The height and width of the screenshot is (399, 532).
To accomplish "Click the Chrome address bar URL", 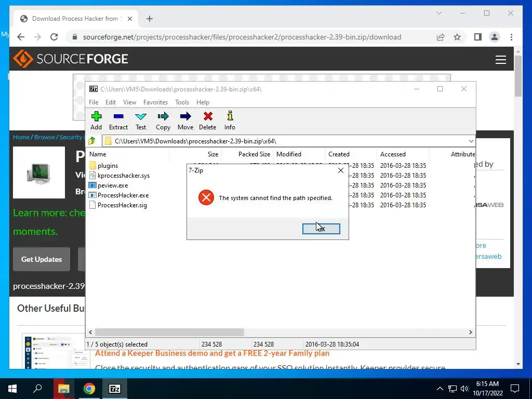I will pyautogui.click(x=242, y=37).
